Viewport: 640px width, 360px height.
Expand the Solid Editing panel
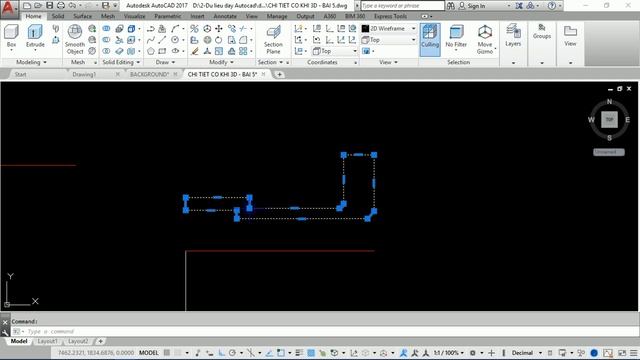click(121, 62)
